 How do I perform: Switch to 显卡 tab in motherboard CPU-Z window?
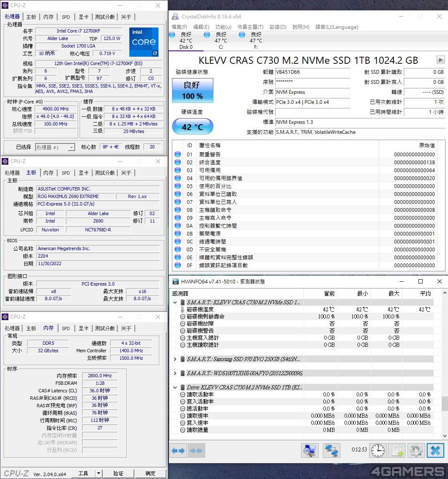click(x=83, y=173)
